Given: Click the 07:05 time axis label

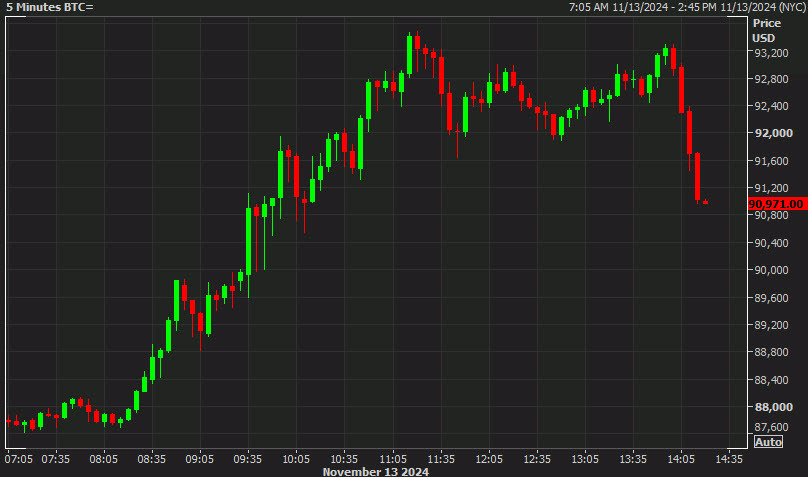Looking at the screenshot, I should pos(19,459).
